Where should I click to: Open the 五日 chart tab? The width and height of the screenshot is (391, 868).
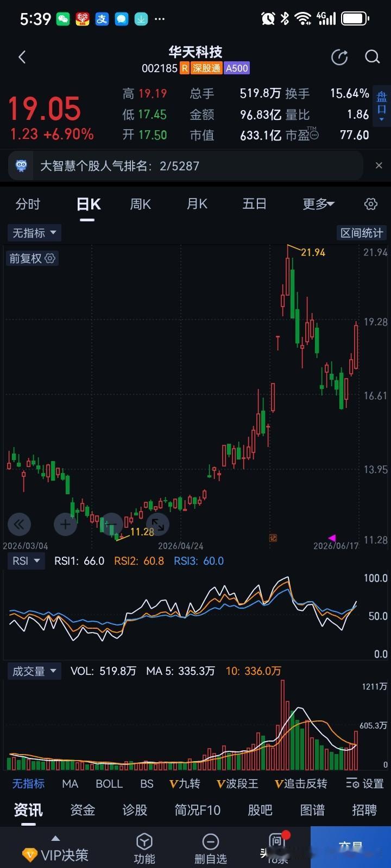click(x=254, y=204)
